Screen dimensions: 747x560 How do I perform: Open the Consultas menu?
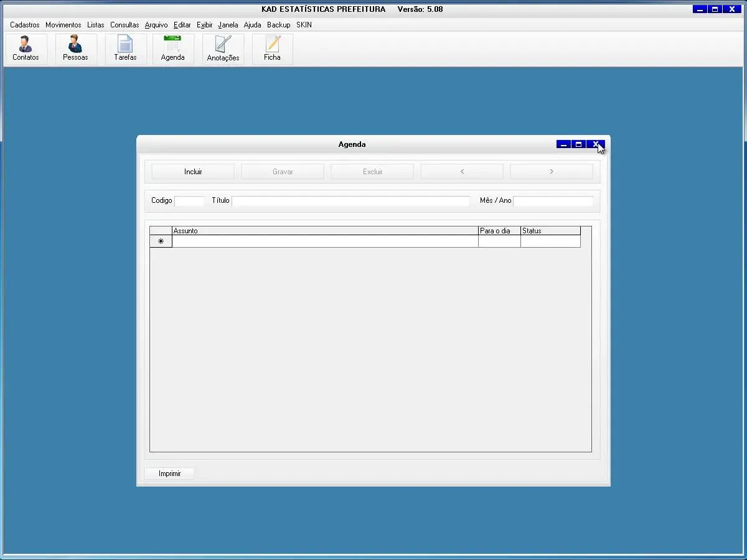[125, 25]
